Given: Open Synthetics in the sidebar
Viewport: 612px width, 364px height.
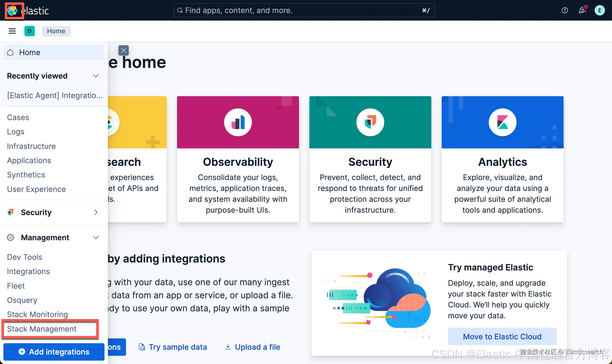Looking at the screenshot, I should 26,175.
